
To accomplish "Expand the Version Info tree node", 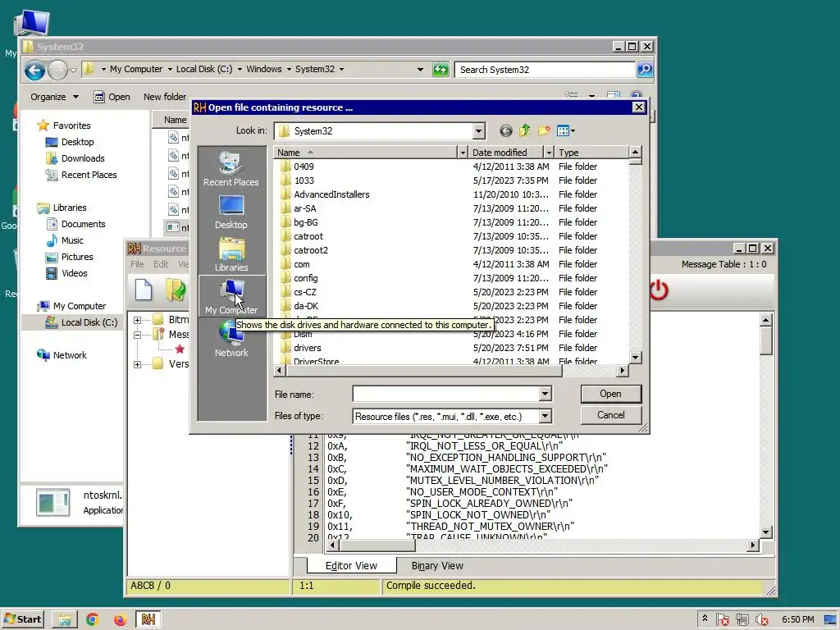I will 137,364.
